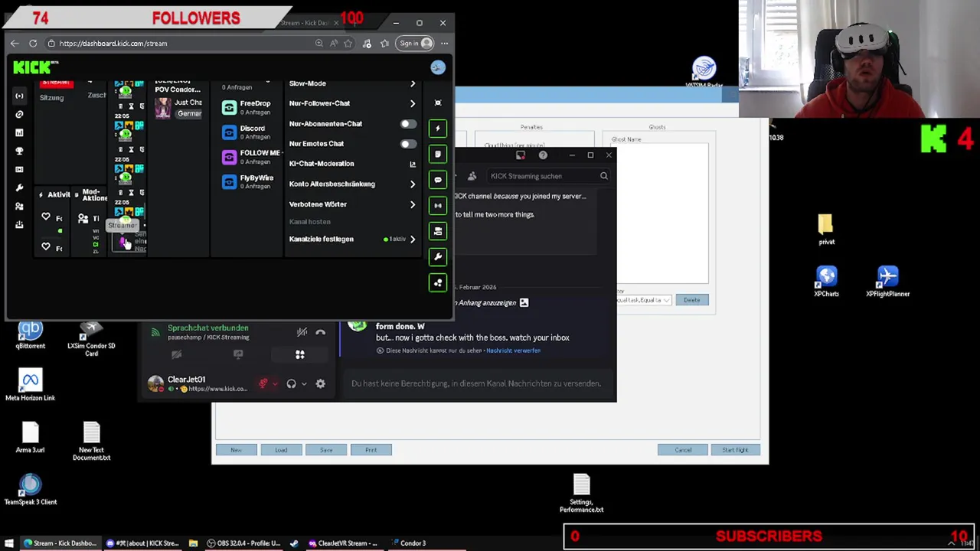The height and width of the screenshot is (551, 980).
Task: Toggle Discord camera button in voice panel
Action: tap(176, 354)
